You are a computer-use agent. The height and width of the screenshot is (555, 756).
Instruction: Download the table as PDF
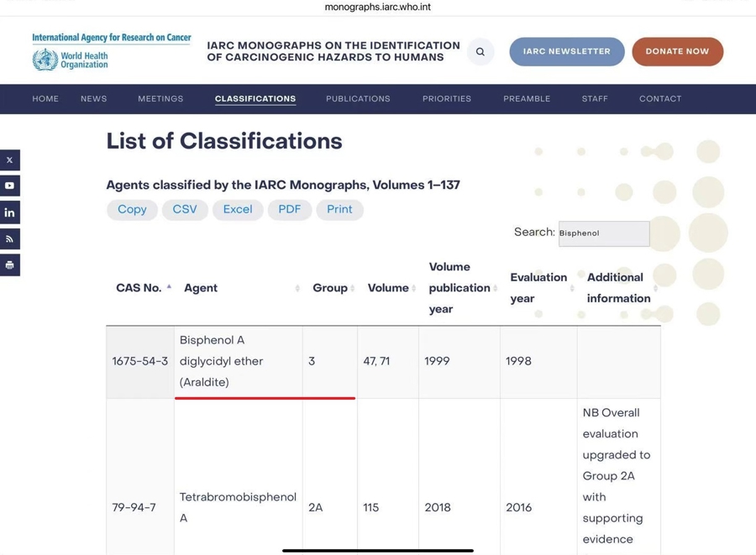(289, 209)
